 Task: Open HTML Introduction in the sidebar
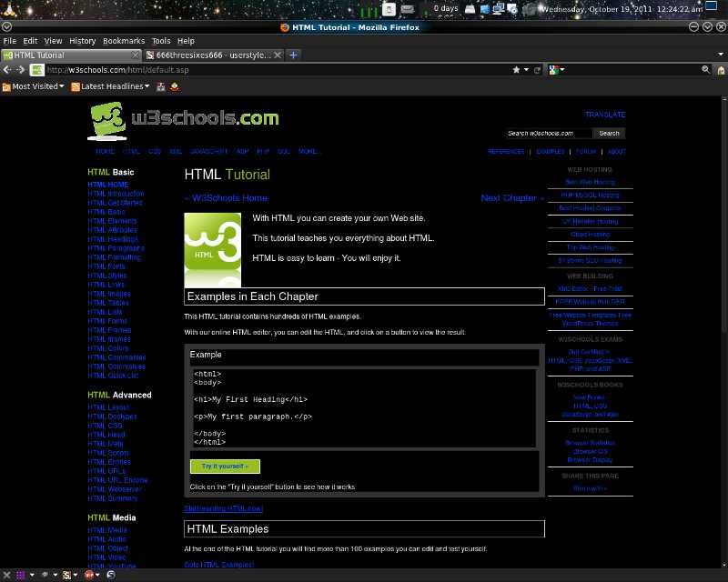(x=116, y=194)
